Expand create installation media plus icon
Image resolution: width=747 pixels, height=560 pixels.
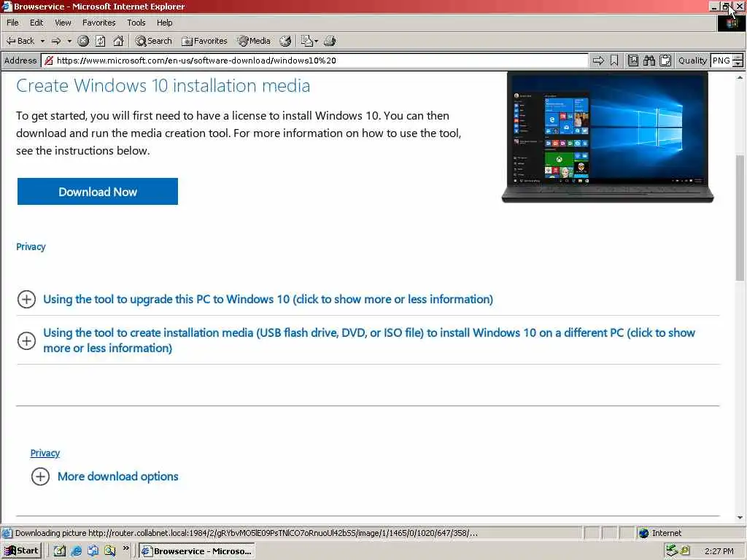[x=27, y=341]
